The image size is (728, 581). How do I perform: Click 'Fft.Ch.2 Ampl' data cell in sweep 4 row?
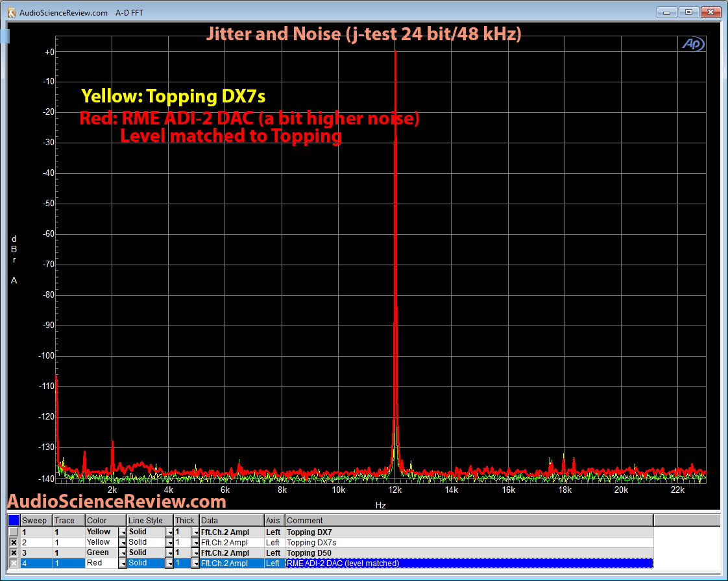pyautogui.click(x=232, y=563)
